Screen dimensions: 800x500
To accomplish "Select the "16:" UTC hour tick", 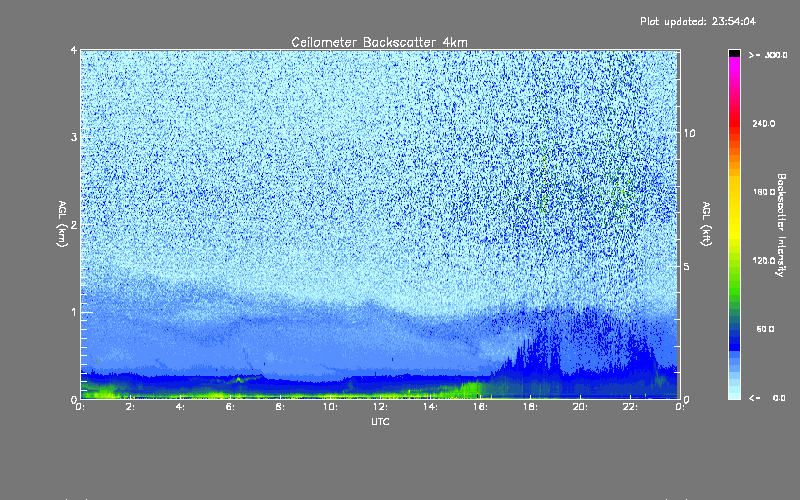I will pyautogui.click(x=480, y=407).
